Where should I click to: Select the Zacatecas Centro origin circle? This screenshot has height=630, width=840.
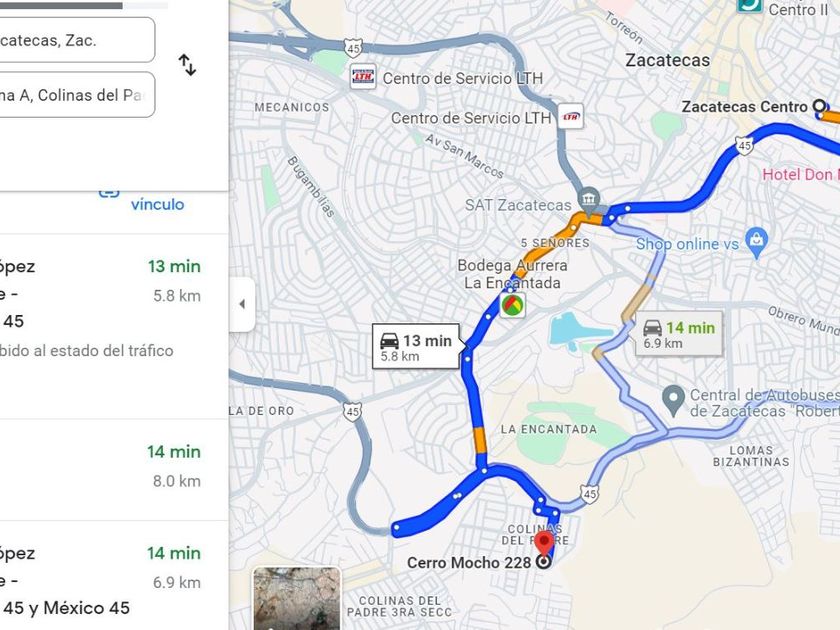[820, 107]
